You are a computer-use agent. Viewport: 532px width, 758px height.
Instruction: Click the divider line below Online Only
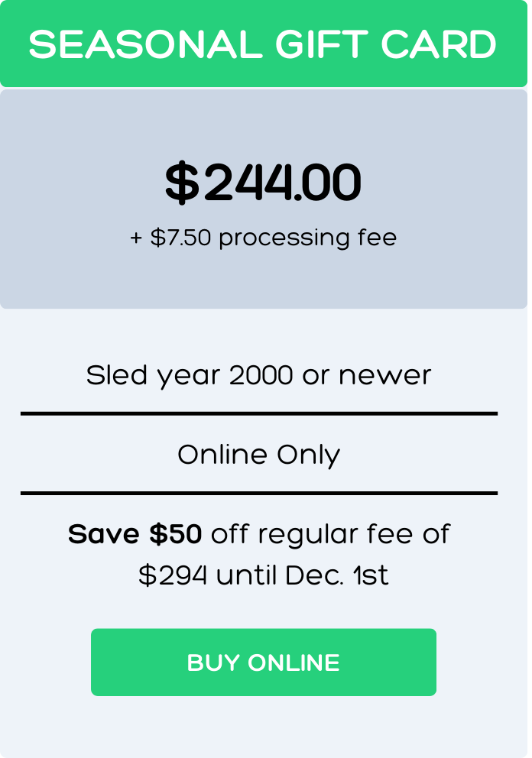click(x=259, y=493)
